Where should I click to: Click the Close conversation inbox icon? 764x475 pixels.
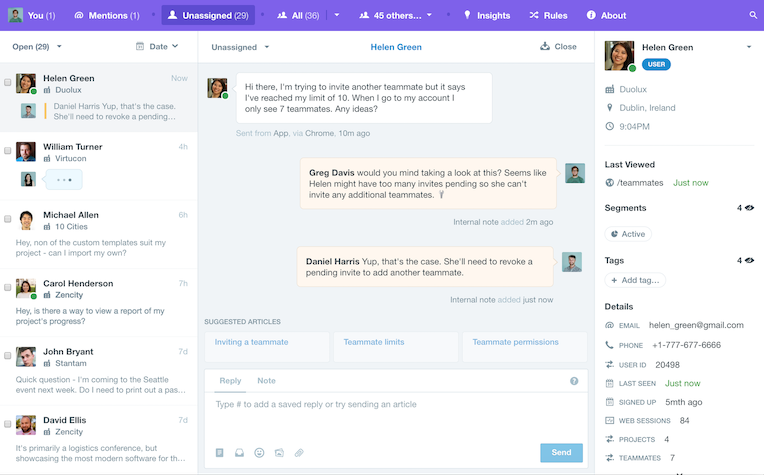tap(545, 46)
